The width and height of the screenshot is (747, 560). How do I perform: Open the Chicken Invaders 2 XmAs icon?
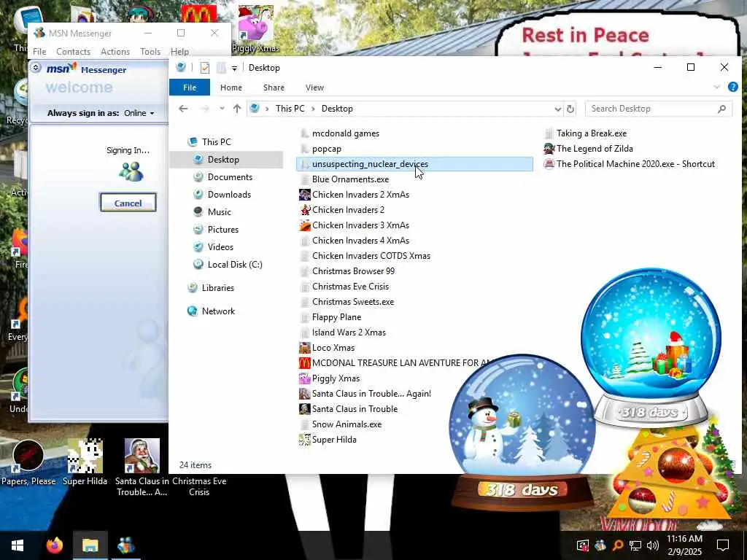[304, 195]
